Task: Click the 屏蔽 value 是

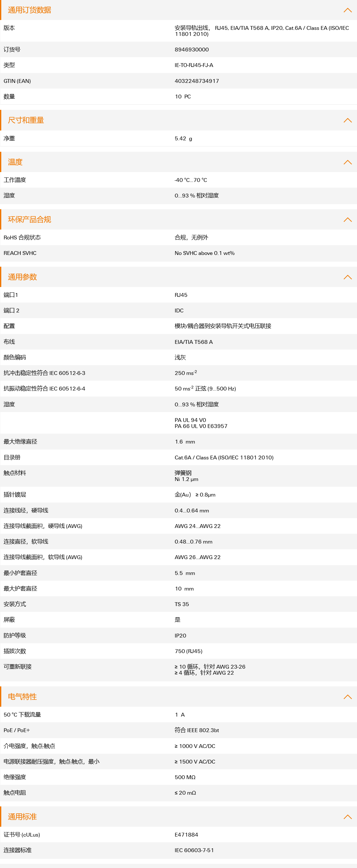Action: pos(178,620)
